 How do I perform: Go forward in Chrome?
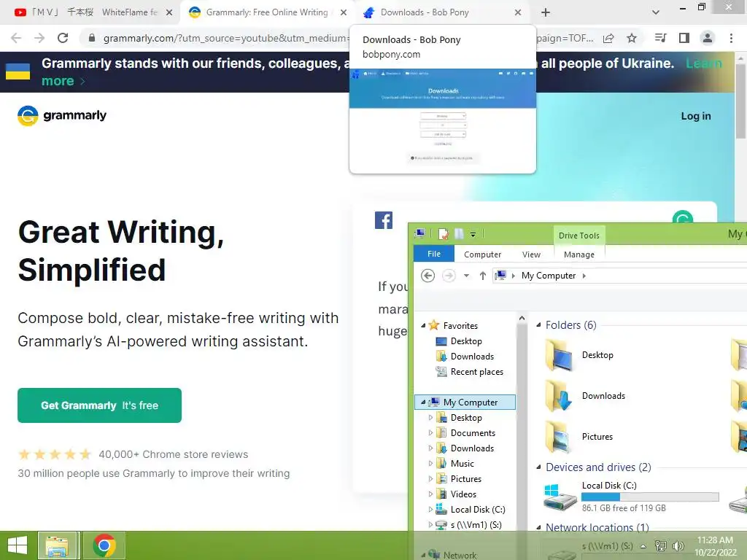(x=39, y=38)
